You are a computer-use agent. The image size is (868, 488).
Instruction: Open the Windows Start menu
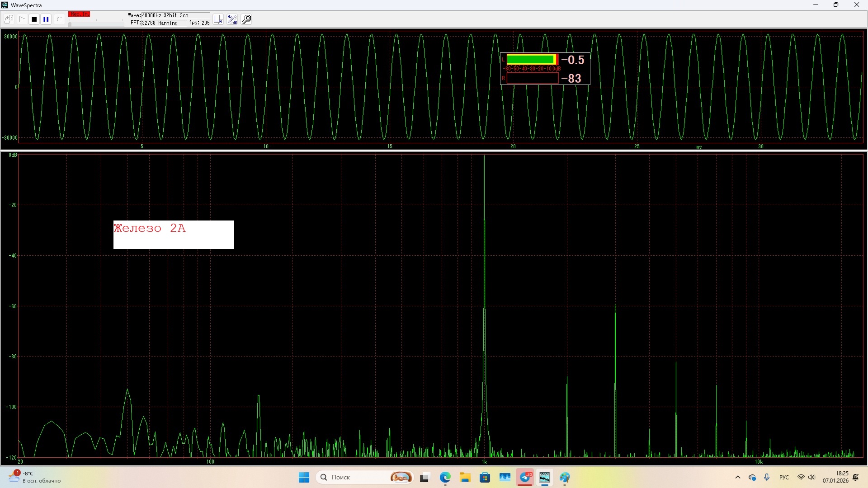point(304,477)
